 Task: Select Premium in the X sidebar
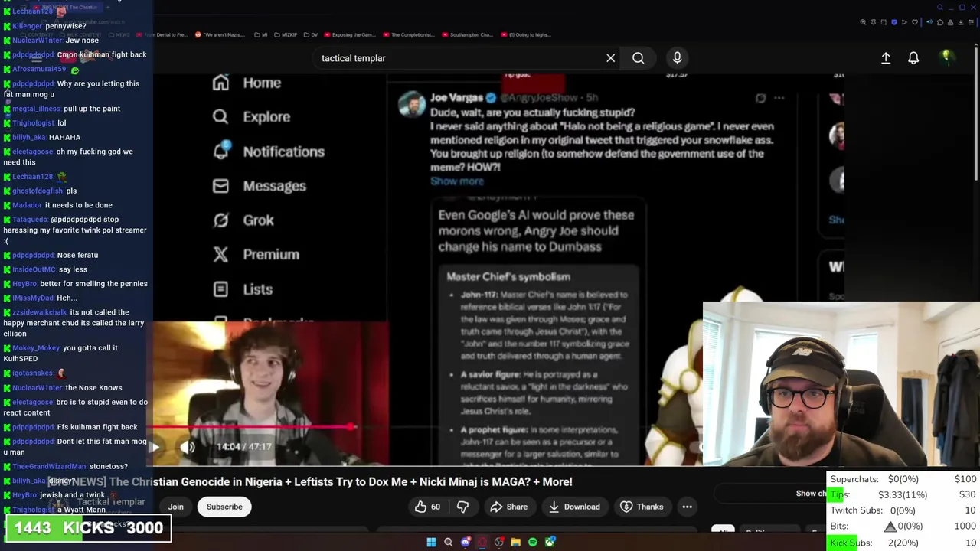click(256, 255)
